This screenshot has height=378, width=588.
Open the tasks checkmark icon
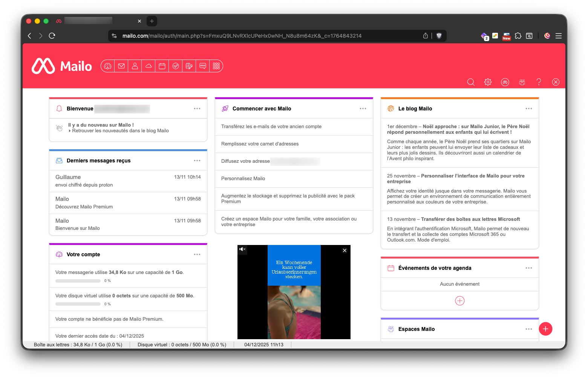[x=176, y=66]
